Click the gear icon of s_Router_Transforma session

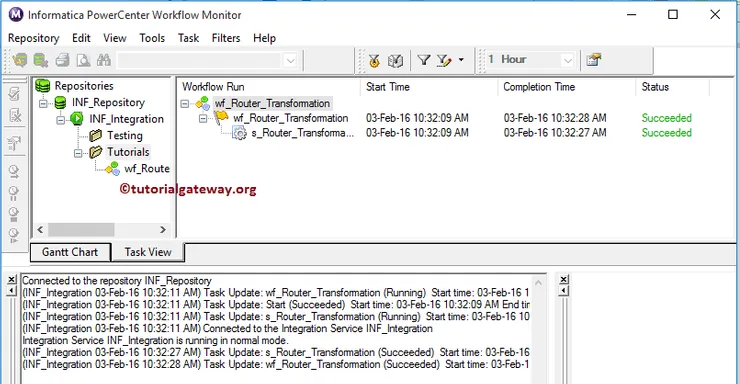pyautogui.click(x=239, y=133)
